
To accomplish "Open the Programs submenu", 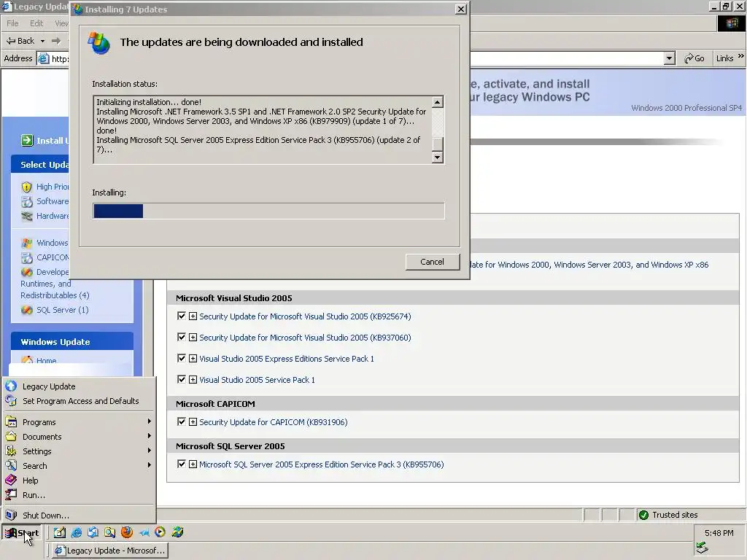I will coord(79,422).
